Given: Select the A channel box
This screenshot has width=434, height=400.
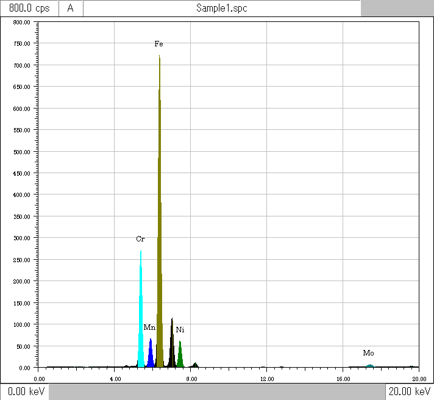Looking at the screenshot, I should point(71,8).
